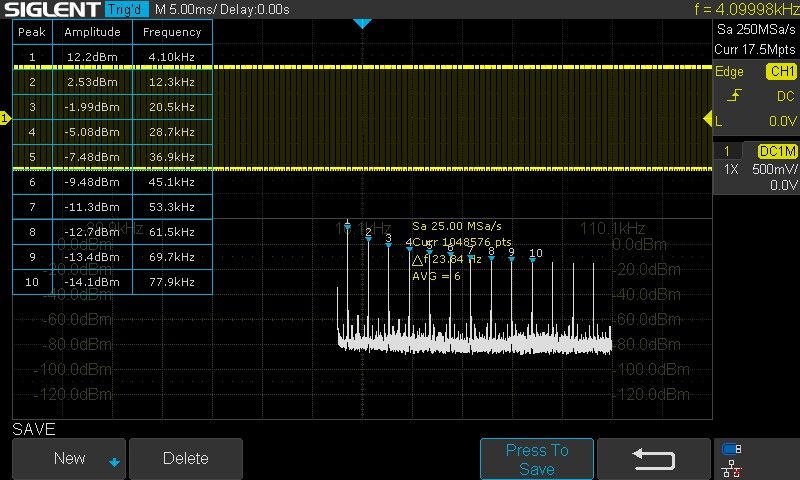800x480 pixels.
Task: Click the -7.48dBm amplitude cell
Action: pyautogui.click(x=92, y=157)
